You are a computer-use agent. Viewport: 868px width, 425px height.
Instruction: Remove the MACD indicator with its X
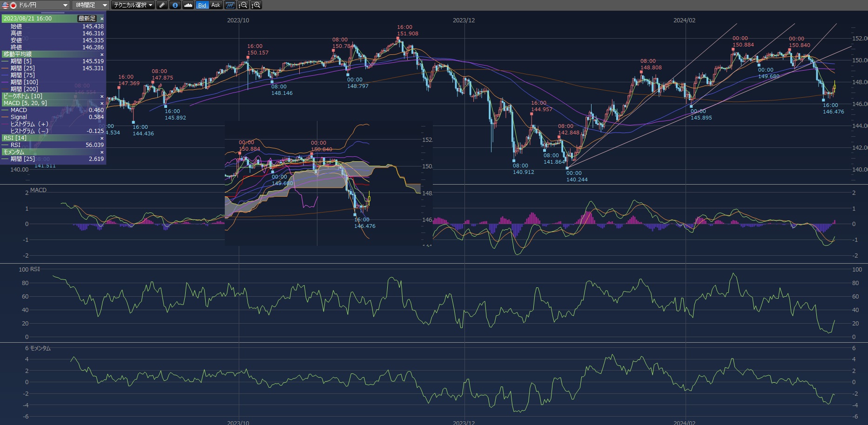click(102, 103)
